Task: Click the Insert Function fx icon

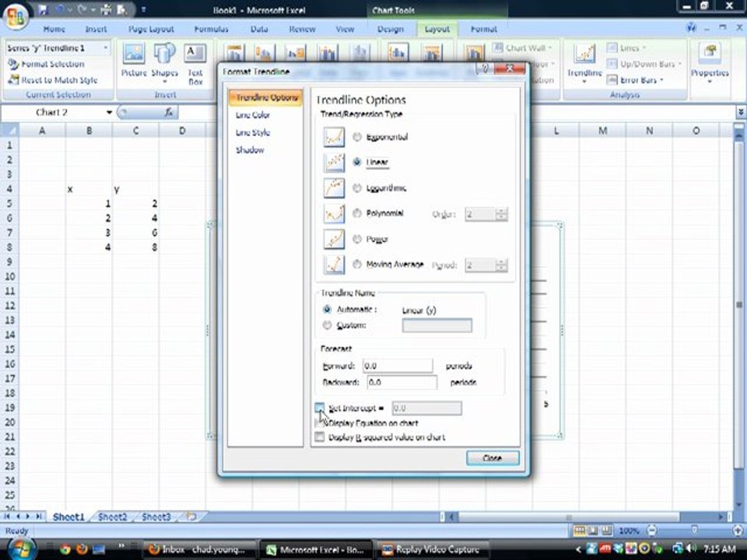Action: click(x=169, y=112)
